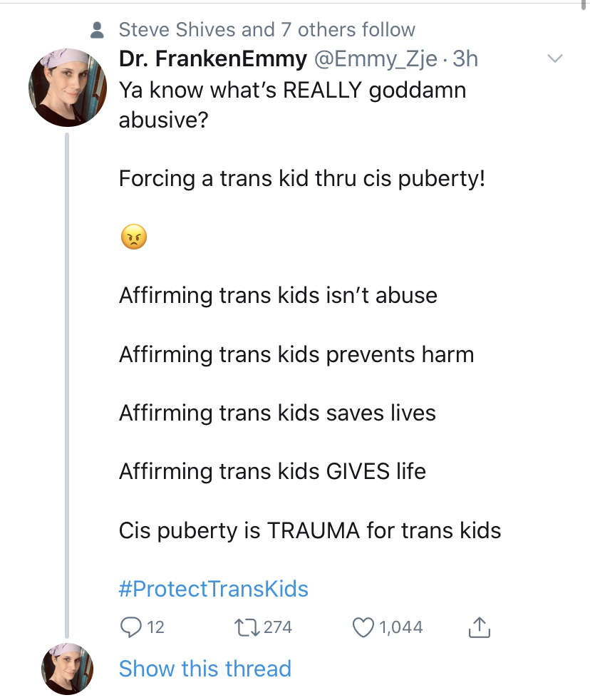
Task: Retweet using the arrows icon
Action: 247,627
